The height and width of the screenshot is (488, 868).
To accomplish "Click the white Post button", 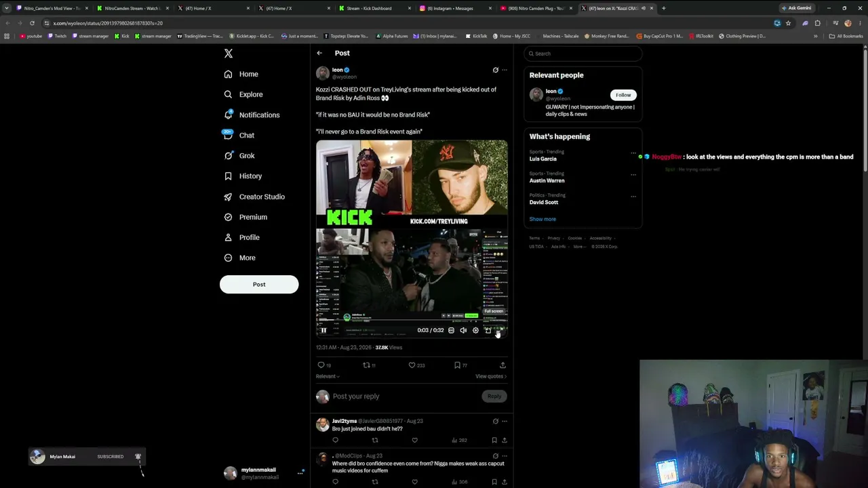I will click(259, 285).
